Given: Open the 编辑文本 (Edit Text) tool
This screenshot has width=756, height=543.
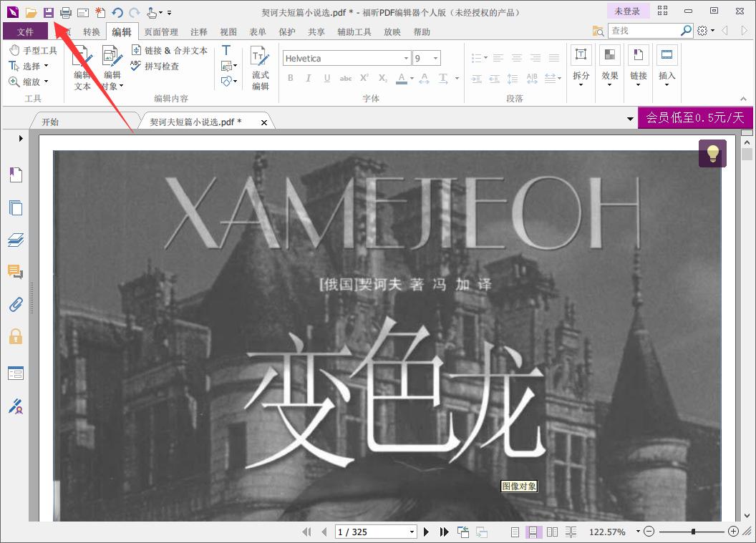Looking at the screenshot, I should click(82, 68).
